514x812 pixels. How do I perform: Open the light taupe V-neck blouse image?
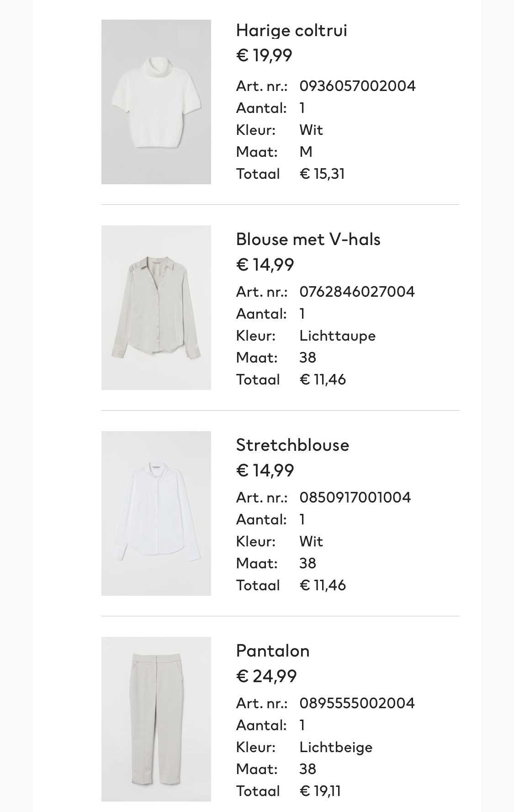156,308
